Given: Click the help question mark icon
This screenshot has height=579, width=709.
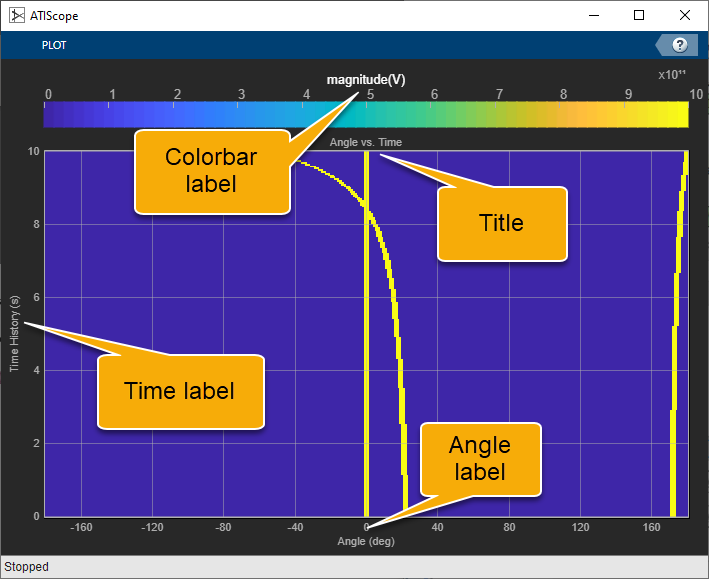Looking at the screenshot, I should 679,45.
